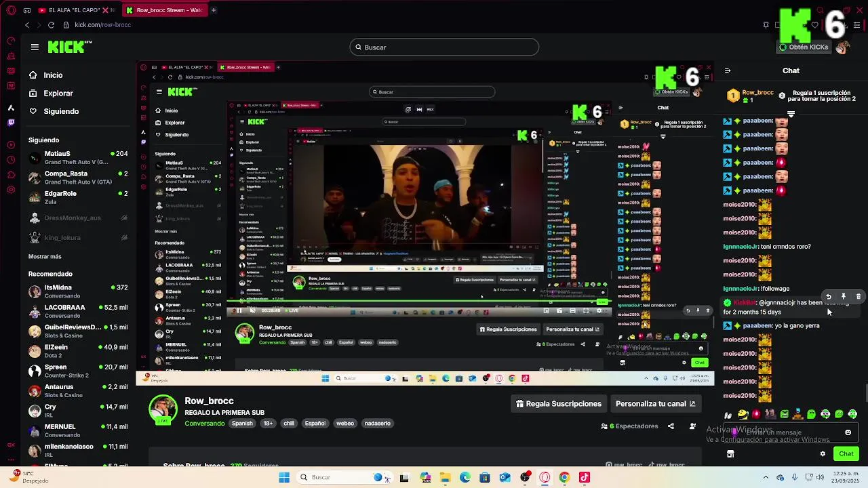This screenshot has height=488, width=868.
Task: Click Regala Suscripciones button
Action: [559, 404]
